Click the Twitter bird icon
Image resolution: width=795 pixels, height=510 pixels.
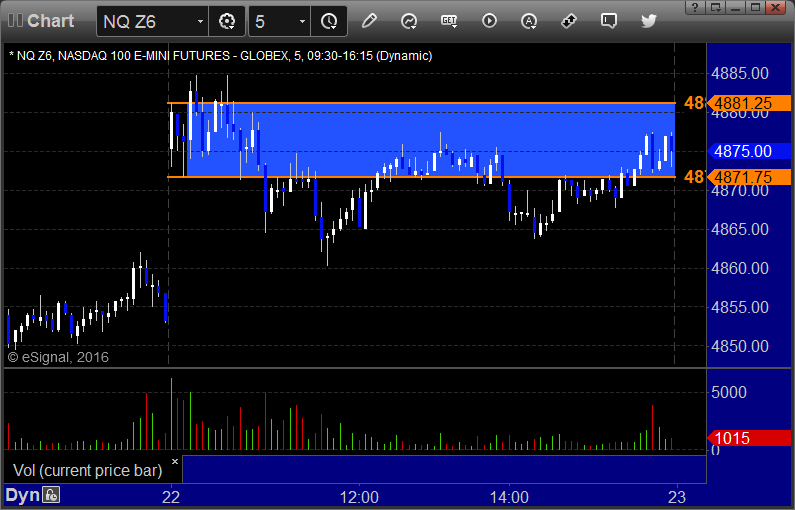648,21
